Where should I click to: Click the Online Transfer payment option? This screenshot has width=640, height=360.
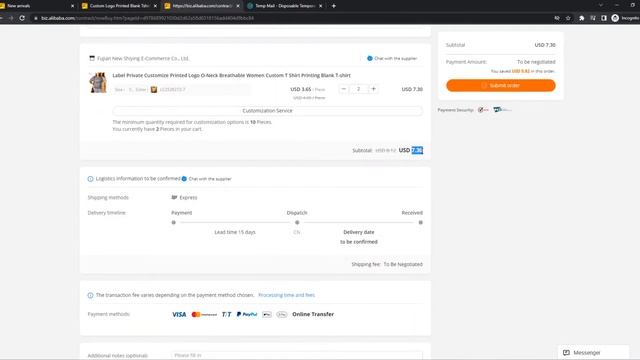pyautogui.click(x=313, y=314)
